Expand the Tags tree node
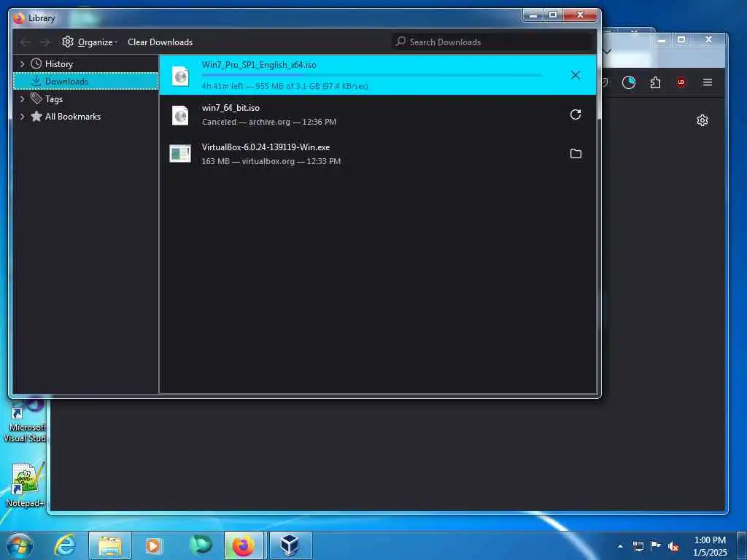 coord(22,99)
